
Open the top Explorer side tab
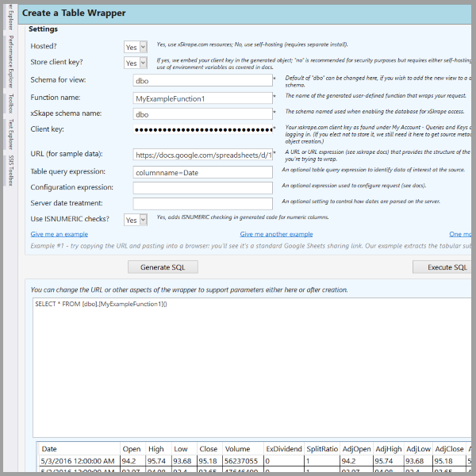(x=10, y=17)
